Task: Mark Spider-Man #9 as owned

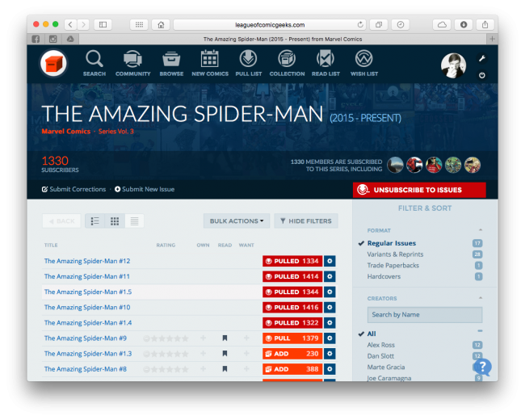Action: (x=203, y=338)
